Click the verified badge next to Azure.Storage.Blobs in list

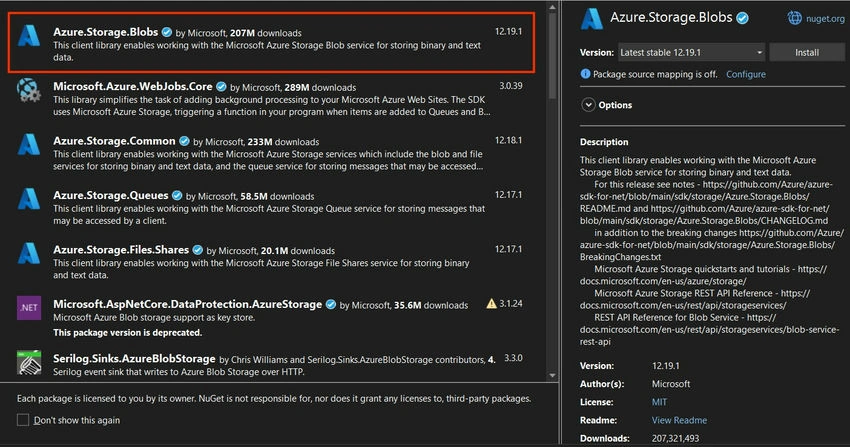coord(167,32)
